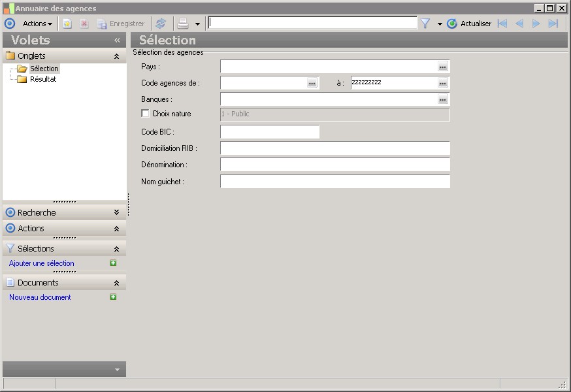This screenshot has height=392, width=571.
Task: Click the Actualiser button
Action: click(469, 24)
